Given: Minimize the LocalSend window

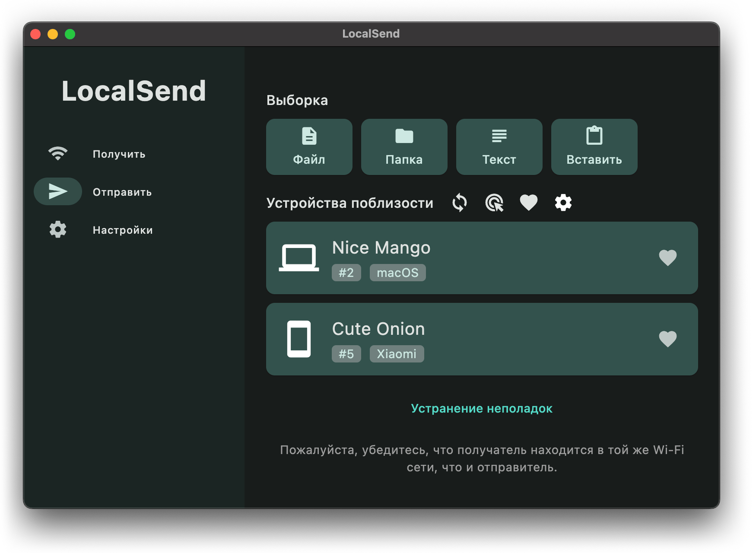Looking at the screenshot, I should [53, 34].
